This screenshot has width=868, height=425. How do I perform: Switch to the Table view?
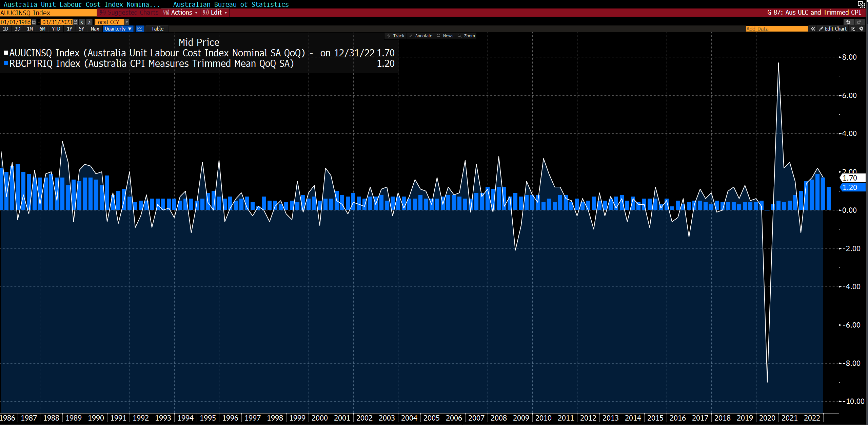click(x=157, y=29)
